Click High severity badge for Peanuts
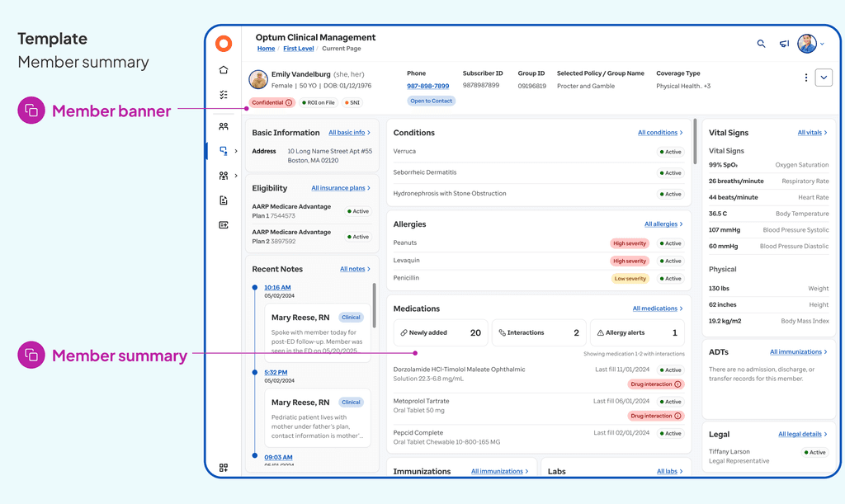845x504 pixels. click(630, 243)
